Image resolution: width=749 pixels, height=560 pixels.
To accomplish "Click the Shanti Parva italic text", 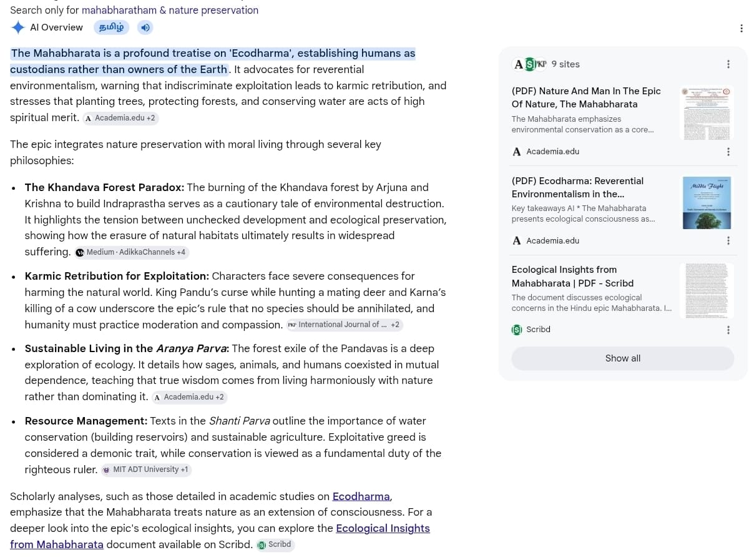I will (x=239, y=421).
